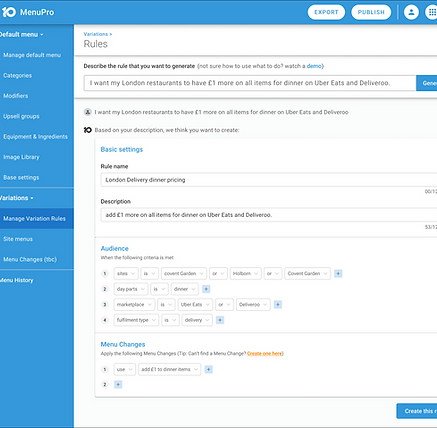Viewport: 437px width, 428px height.
Task: Open 'or' connector in marketplace row
Action: pyautogui.click(x=224, y=304)
